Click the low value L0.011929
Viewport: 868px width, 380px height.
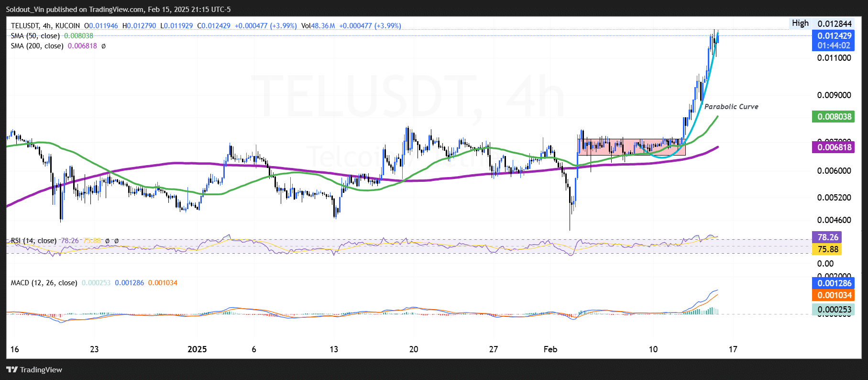(176, 26)
